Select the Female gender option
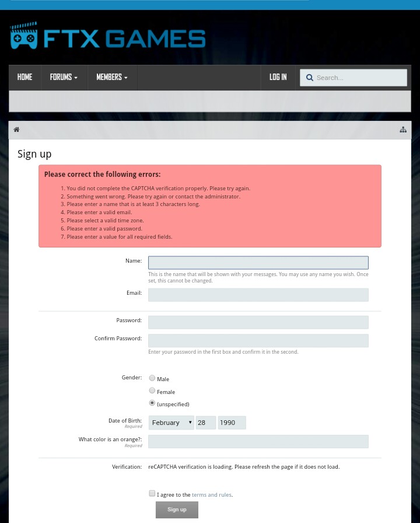This screenshot has height=523, width=420. pyautogui.click(x=152, y=391)
